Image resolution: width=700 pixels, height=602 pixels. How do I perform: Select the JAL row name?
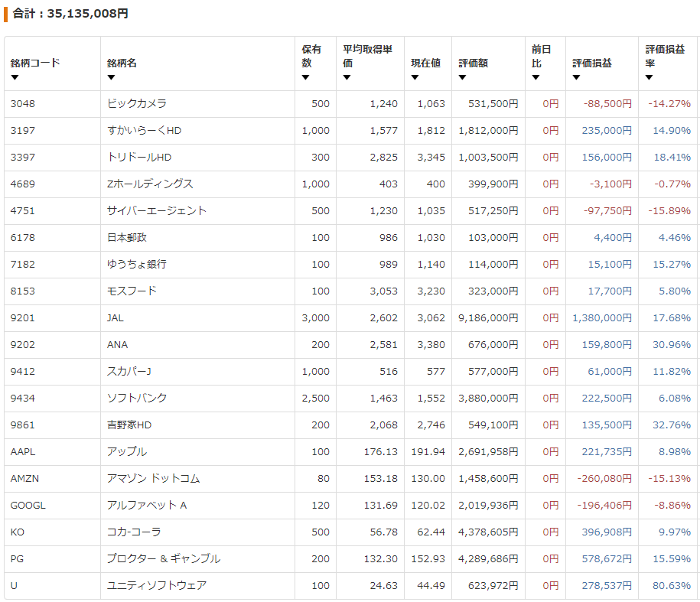[x=116, y=318]
